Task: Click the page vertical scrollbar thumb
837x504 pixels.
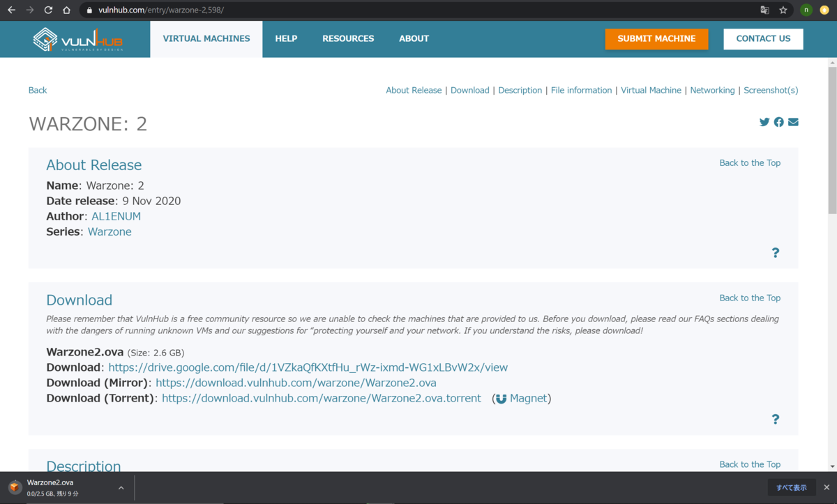Action: coord(831,139)
